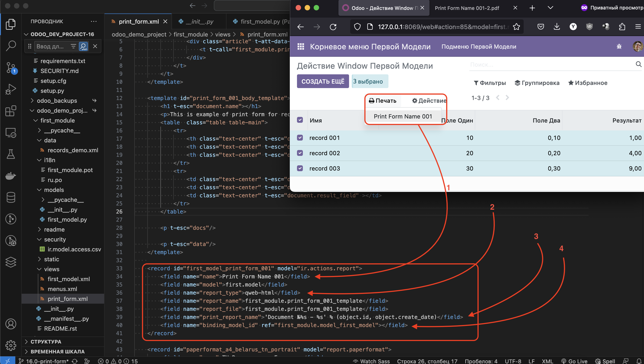Open the Действие action dropdown
The image size is (644, 364).
click(429, 101)
